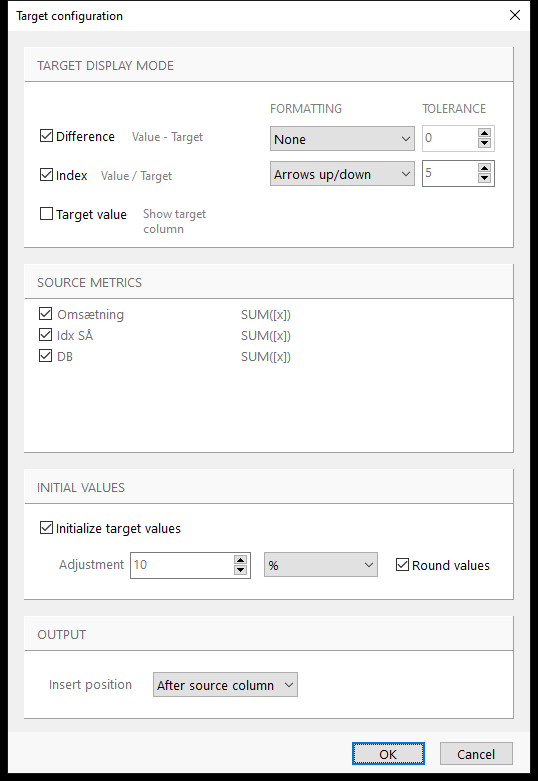The height and width of the screenshot is (781, 538).
Task: Uncheck the Difference checkbox
Action: (x=46, y=136)
